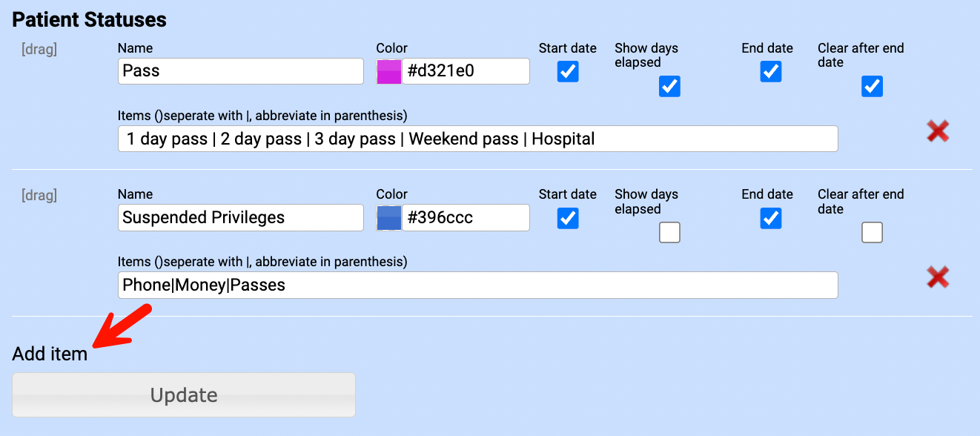
Task: Uncheck Start date for Suspended Privileges
Action: click(568, 218)
